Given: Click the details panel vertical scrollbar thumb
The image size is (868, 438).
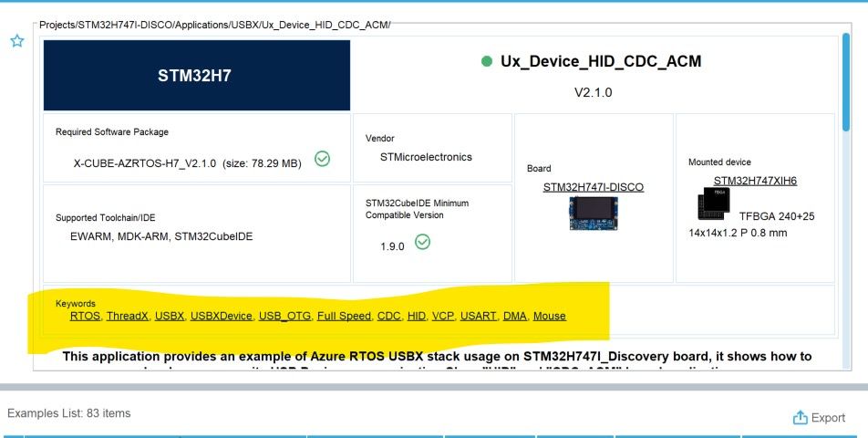Looking at the screenshot, I should point(845,82).
